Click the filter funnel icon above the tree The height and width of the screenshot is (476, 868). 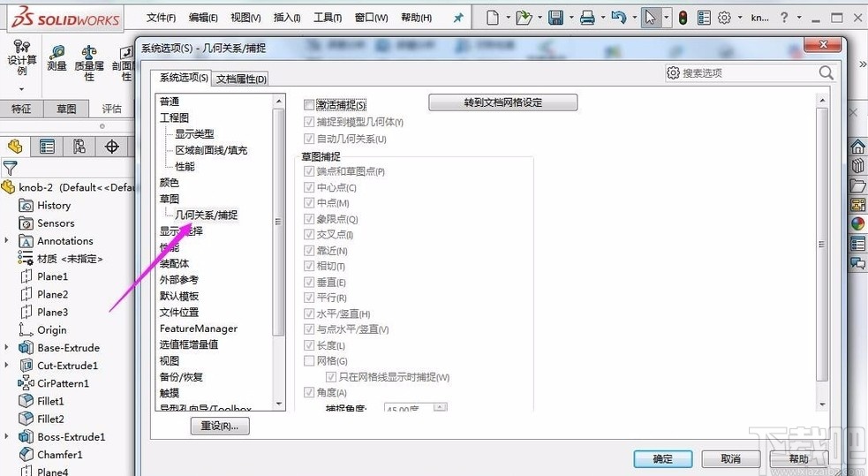point(10,167)
